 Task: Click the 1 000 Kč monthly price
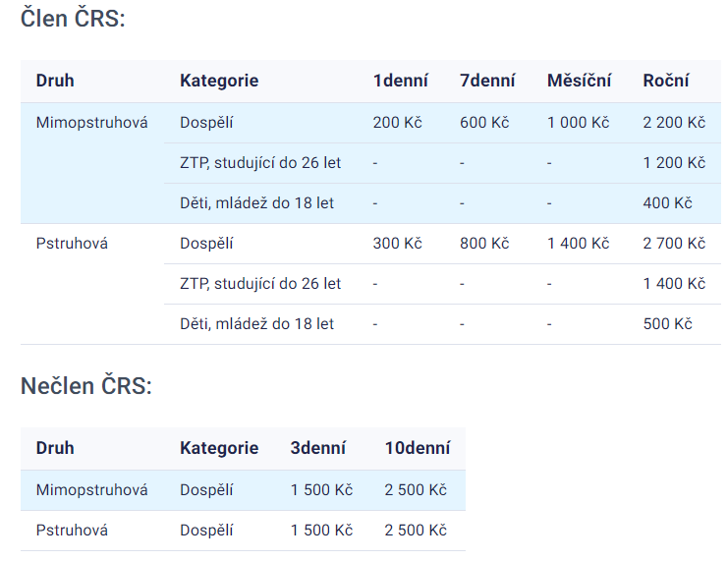578,123
